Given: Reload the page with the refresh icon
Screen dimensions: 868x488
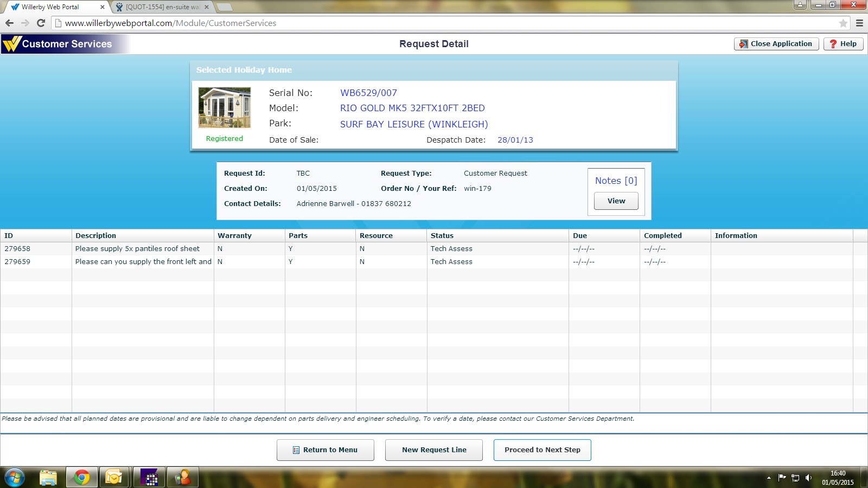Looking at the screenshot, I should tap(41, 23).
